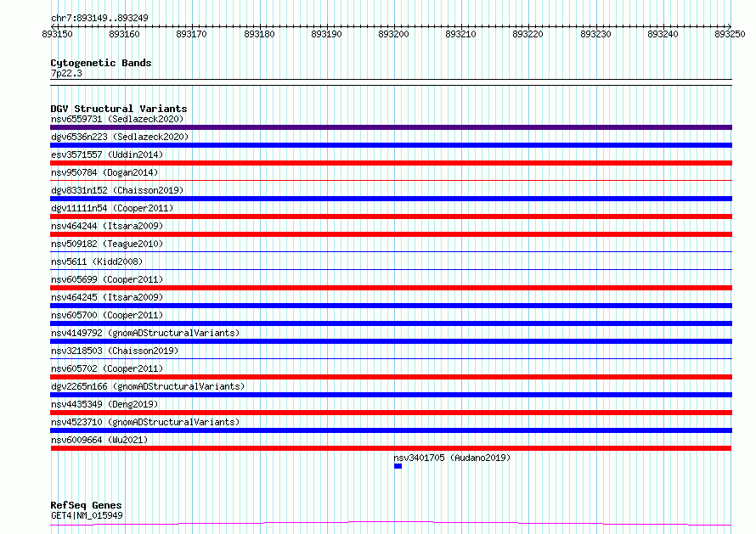Image resolution: width=756 pixels, height=534 pixels.
Task: Click the blue dgv8331n152 variant bar
Action: pos(391,199)
